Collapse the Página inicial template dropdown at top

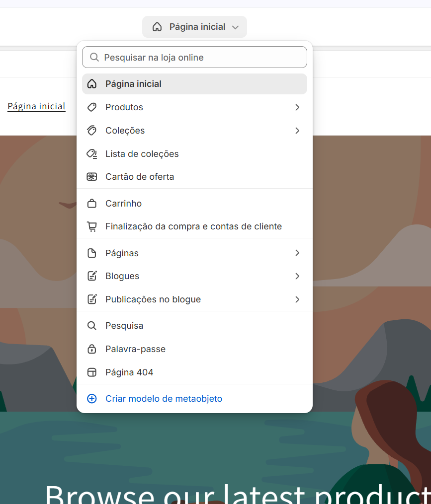coord(194,27)
